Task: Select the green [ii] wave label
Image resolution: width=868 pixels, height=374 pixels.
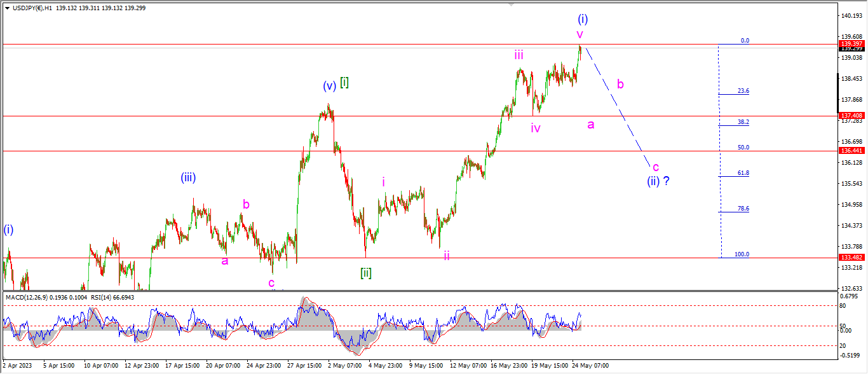Action: pyautogui.click(x=366, y=273)
